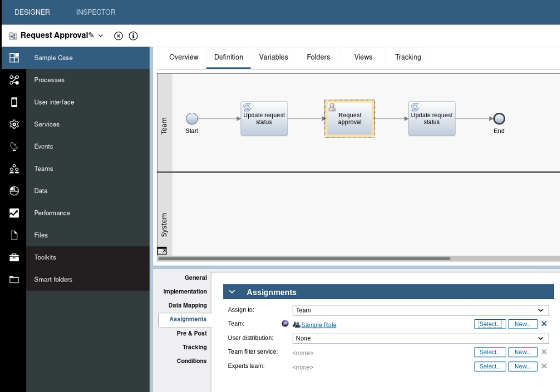The height and width of the screenshot is (392, 560).
Task: Click the info icon next to Request Approval
Action: [x=133, y=36]
